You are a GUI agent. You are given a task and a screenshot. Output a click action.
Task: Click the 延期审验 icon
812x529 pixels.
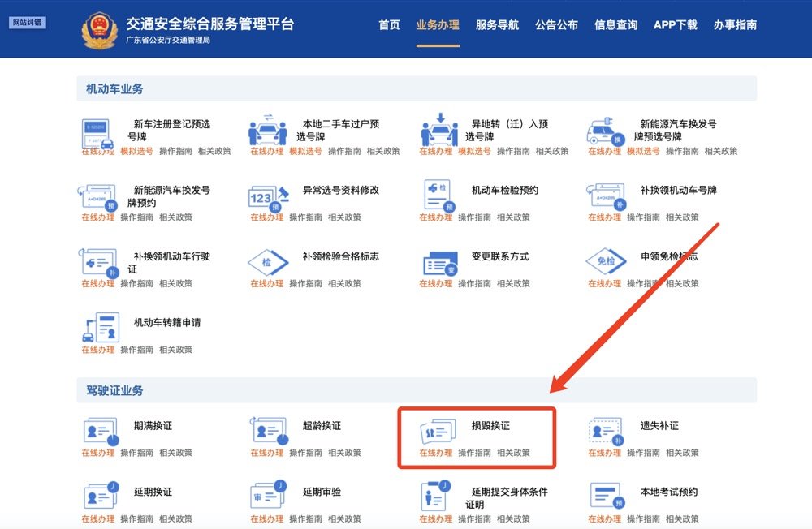[268, 494]
